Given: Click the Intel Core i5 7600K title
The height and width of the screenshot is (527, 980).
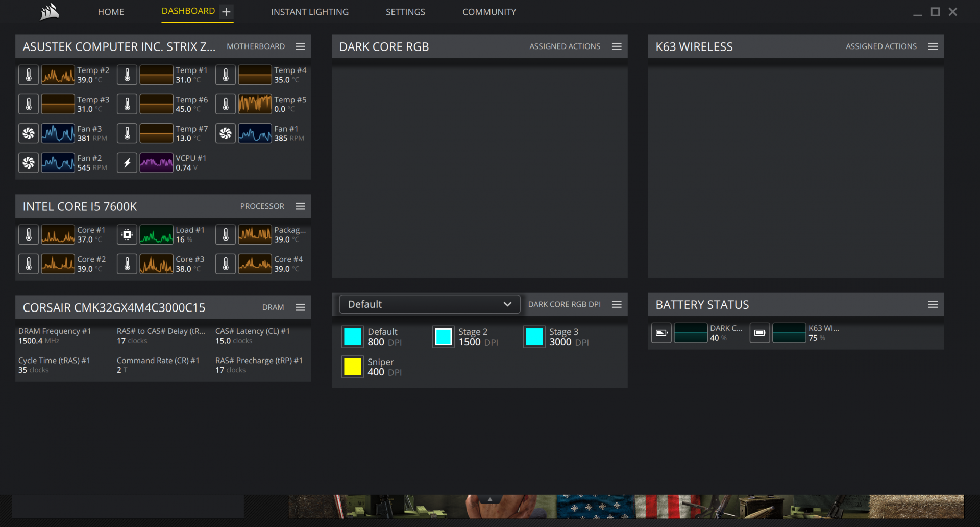Looking at the screenshot, I should pos(80,206).
